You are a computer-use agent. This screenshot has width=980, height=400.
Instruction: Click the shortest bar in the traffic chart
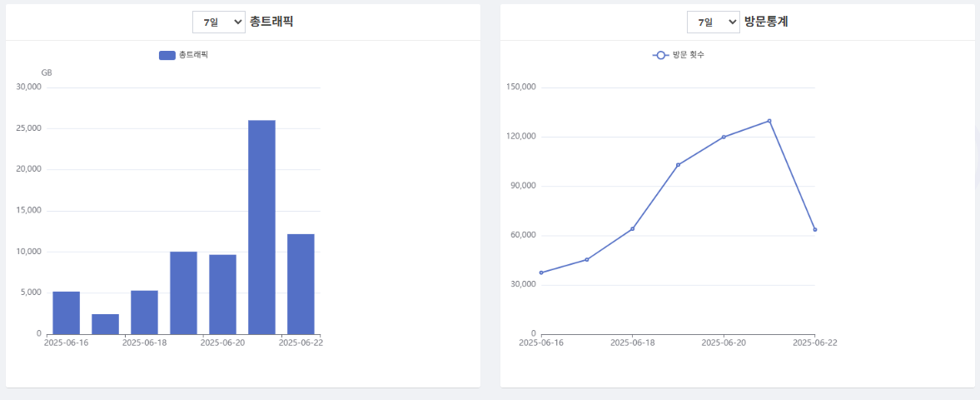tap(105, 324)
